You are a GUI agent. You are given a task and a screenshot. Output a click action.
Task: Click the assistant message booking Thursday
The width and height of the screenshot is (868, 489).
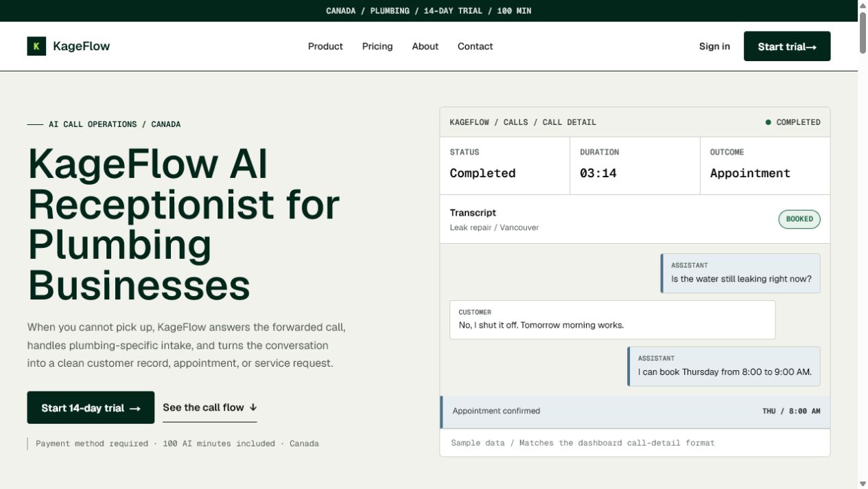[x=724, y=366]
